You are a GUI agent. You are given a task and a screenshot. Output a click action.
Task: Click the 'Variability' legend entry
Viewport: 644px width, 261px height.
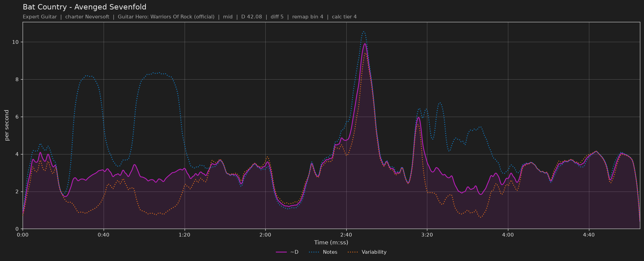pos(367,252)
